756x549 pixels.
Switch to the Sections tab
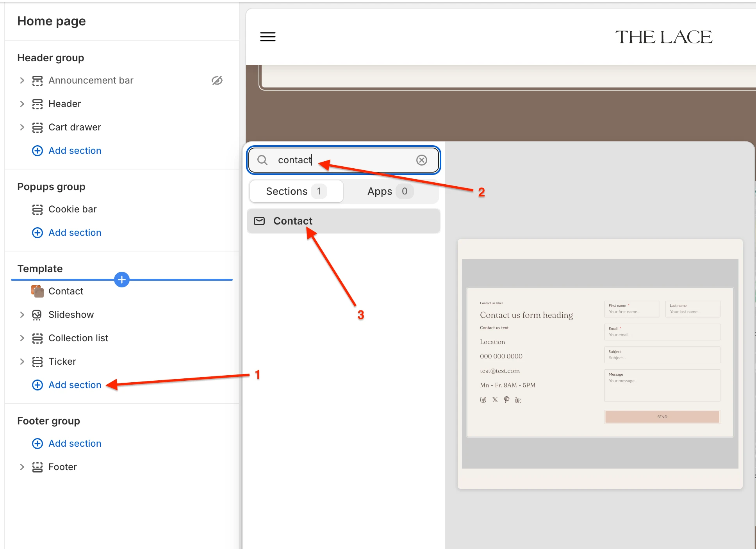[x=296, y=191]
